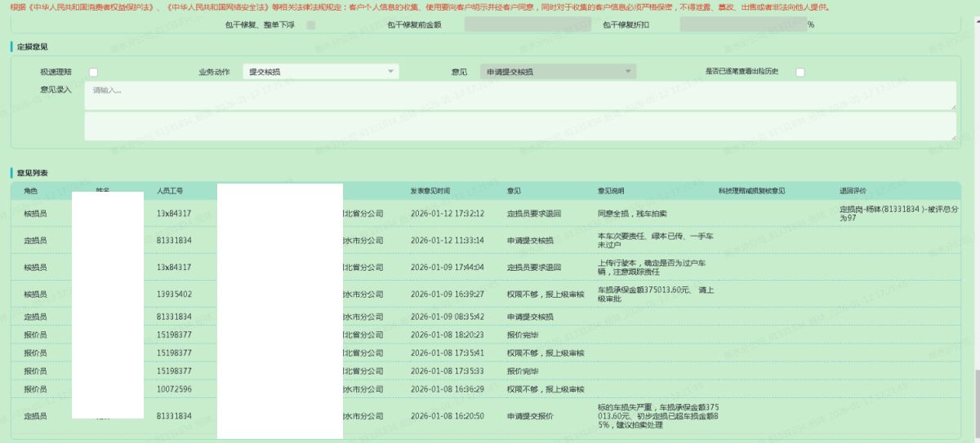The image size is (980, 443).
Task: Click the arrow icon of 意见 combo box
Action: pos(628,72)
